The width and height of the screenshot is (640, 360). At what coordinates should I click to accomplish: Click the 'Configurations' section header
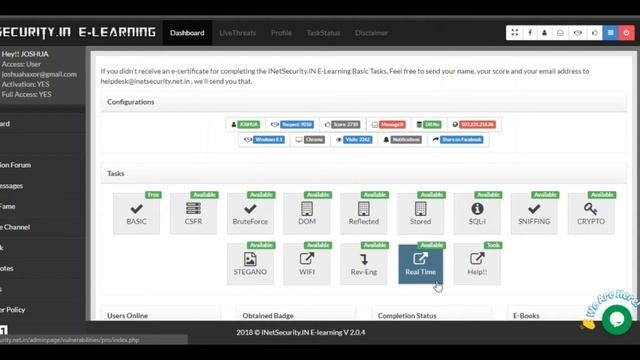click(131, 102)
